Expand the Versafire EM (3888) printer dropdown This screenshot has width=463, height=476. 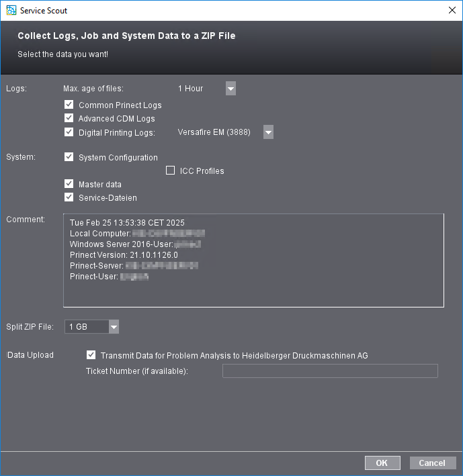(268, 132)
